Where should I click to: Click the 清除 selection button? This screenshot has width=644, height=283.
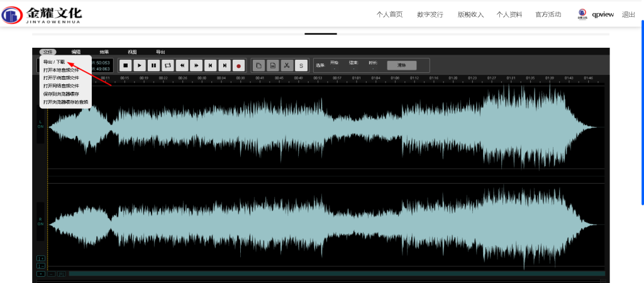(401, 65)
